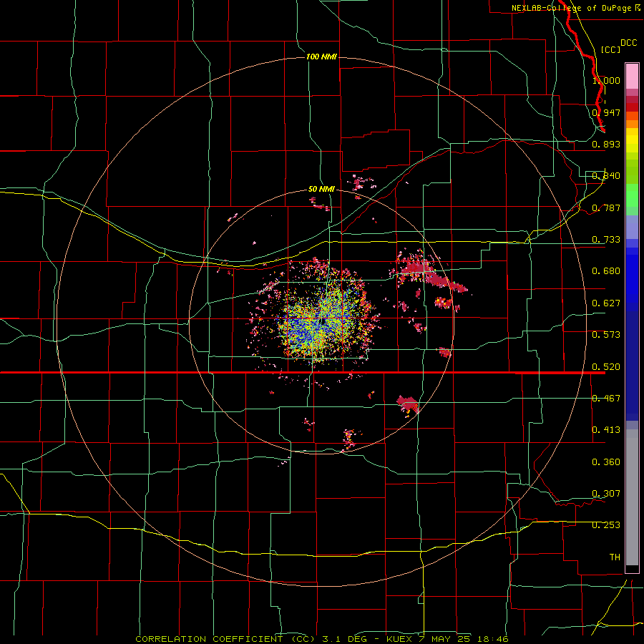644x644 pixels.
Task: Select the 0.840 legend value
Action: pos(606,176)
